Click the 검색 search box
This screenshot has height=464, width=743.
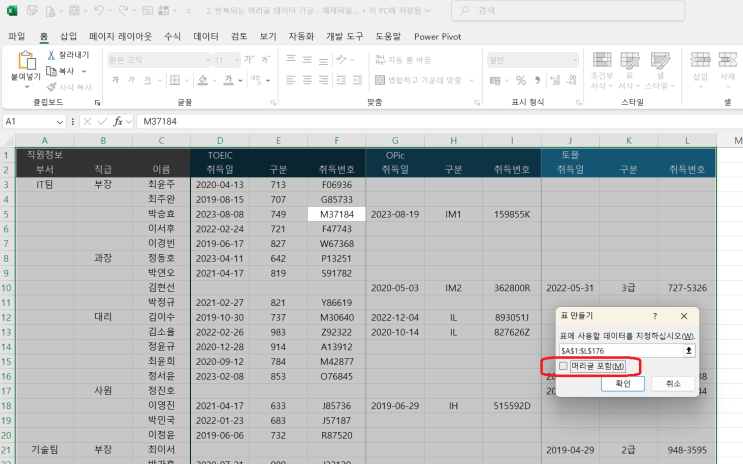(568, 10)
